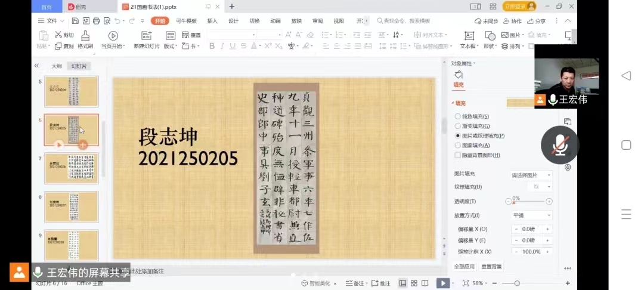Open Picture Fill 请选择图片 dropdown
Viewport: 644px width, 290px height.
tap(531, 175)
